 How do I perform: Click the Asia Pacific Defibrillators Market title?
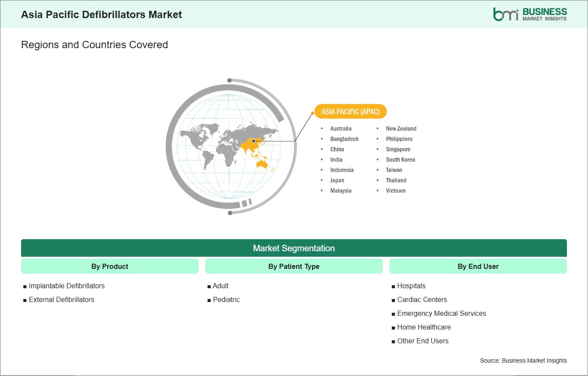click(102, 15)
